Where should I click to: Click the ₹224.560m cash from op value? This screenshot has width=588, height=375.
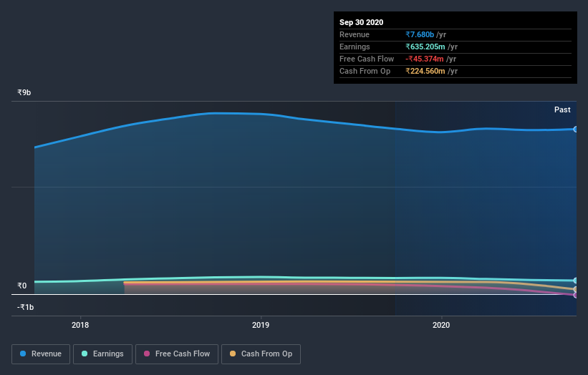(x=425, y=71)
